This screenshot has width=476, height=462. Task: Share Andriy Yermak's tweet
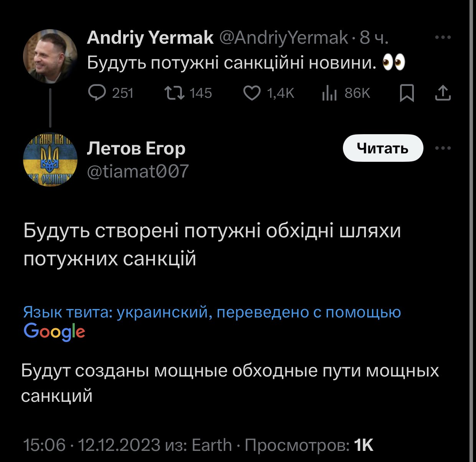[x=443, y=93]
